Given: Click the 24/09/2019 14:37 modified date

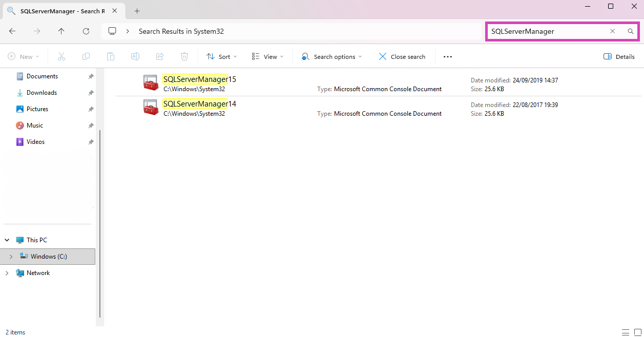Looking at the screenshot, I should point(535,80).
